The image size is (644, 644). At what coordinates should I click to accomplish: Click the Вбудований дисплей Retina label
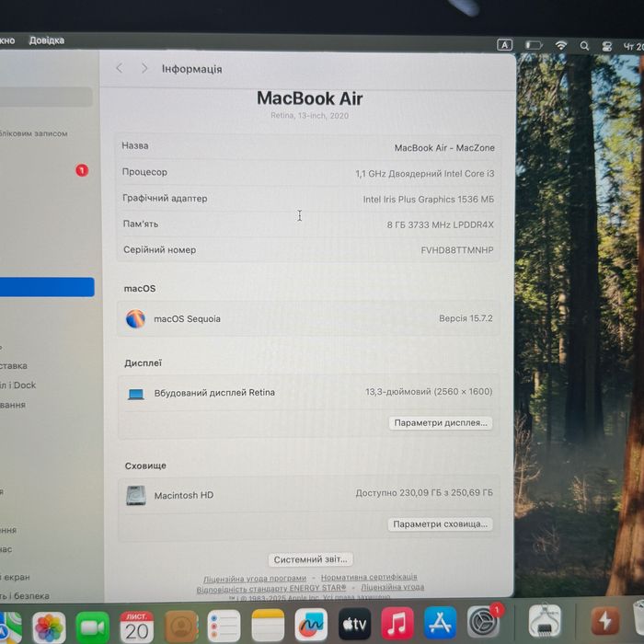click(x=214, y=393)
